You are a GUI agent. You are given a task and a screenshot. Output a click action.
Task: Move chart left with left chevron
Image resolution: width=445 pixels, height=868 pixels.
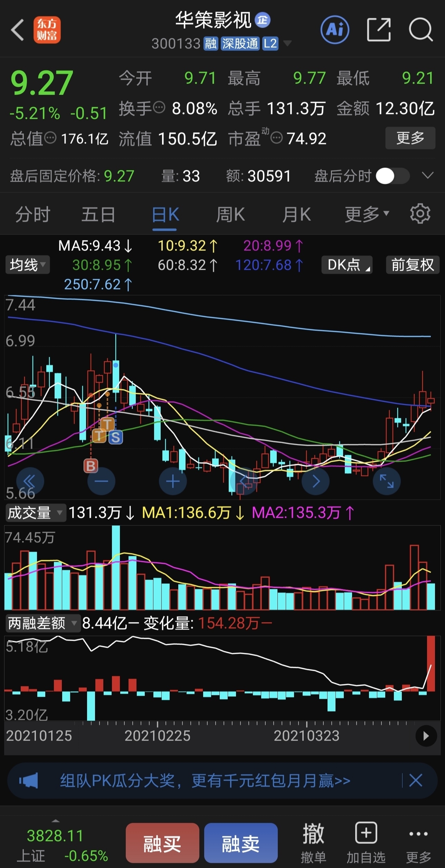[x=244, y=481]
